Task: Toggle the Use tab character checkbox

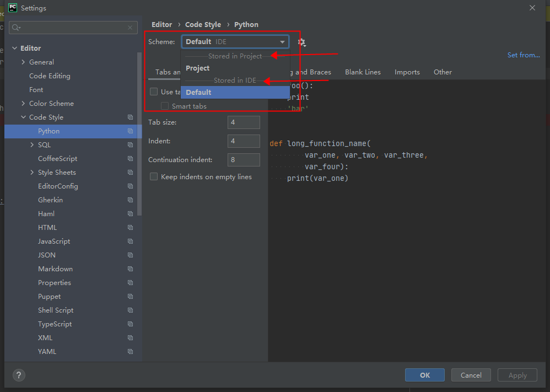Action: coord(154,92)
